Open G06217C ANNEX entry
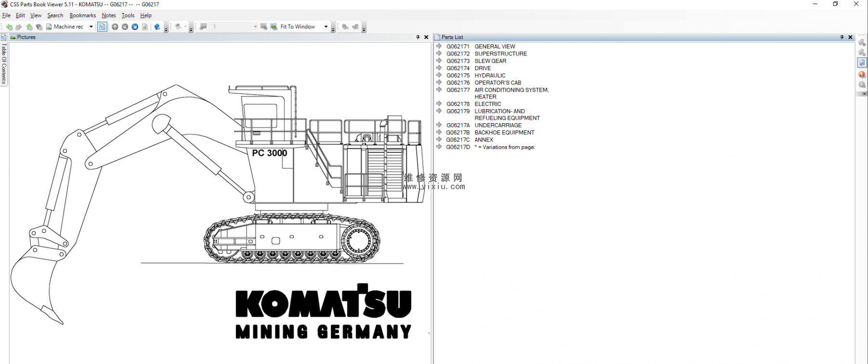Viewport: 868px width, 364px height. click(470, 140)
